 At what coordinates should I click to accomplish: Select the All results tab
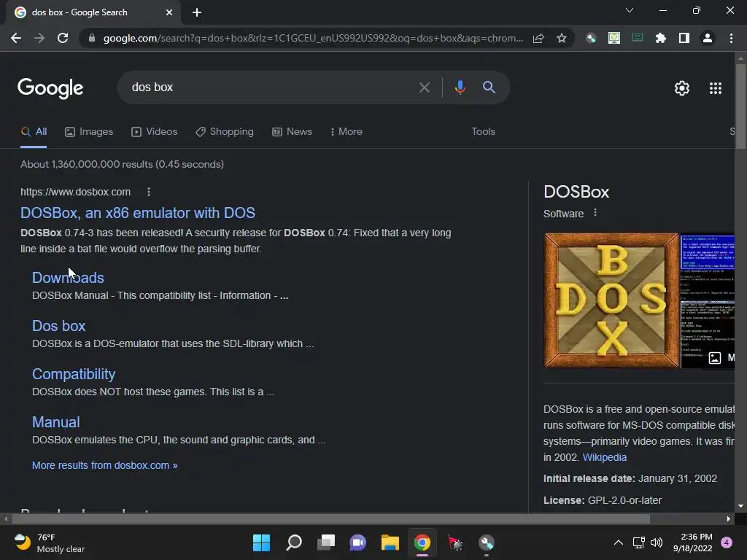(x=34, y=132)
